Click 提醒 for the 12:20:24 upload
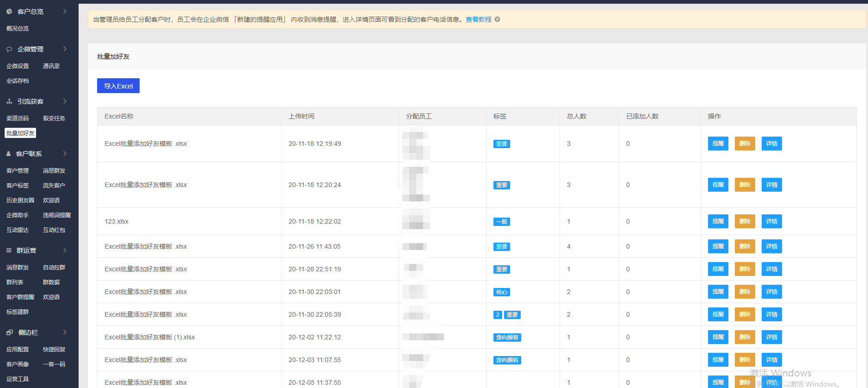This screenshot has height=388, width=868. 718,185
